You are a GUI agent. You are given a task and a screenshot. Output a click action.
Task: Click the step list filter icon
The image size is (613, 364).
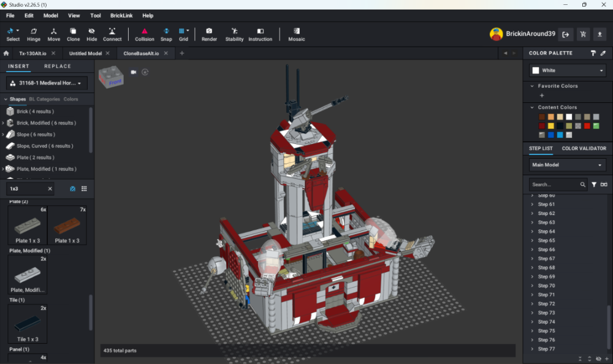point(594,184)
